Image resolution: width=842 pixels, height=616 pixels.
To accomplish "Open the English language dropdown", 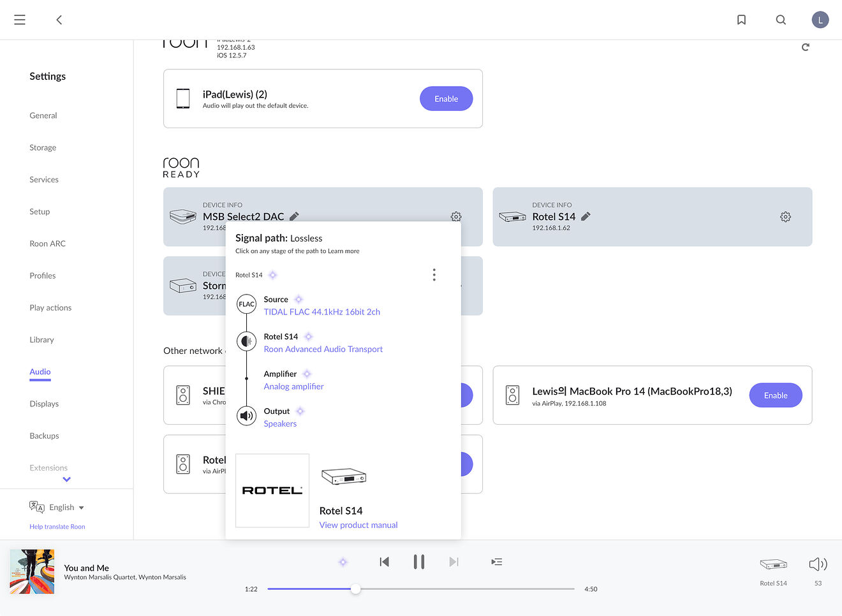I will [x=57, y=508].
